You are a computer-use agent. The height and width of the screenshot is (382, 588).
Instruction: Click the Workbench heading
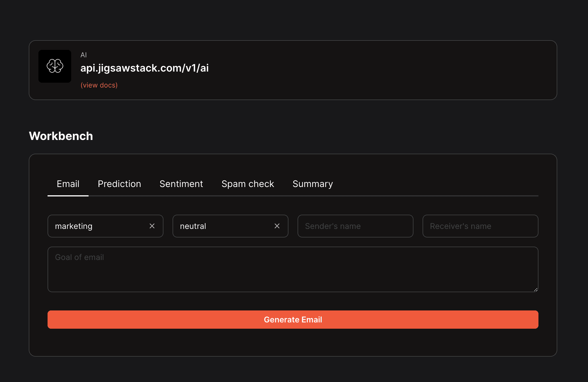click(x=61, y=136)
